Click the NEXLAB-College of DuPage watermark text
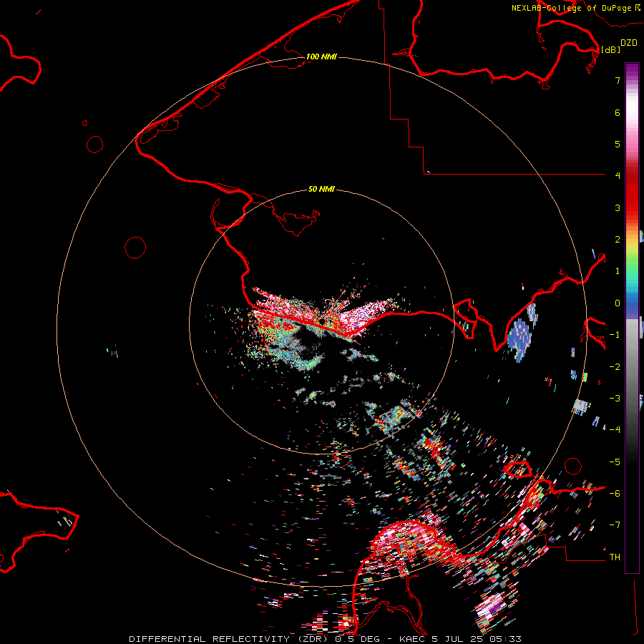 576,8
